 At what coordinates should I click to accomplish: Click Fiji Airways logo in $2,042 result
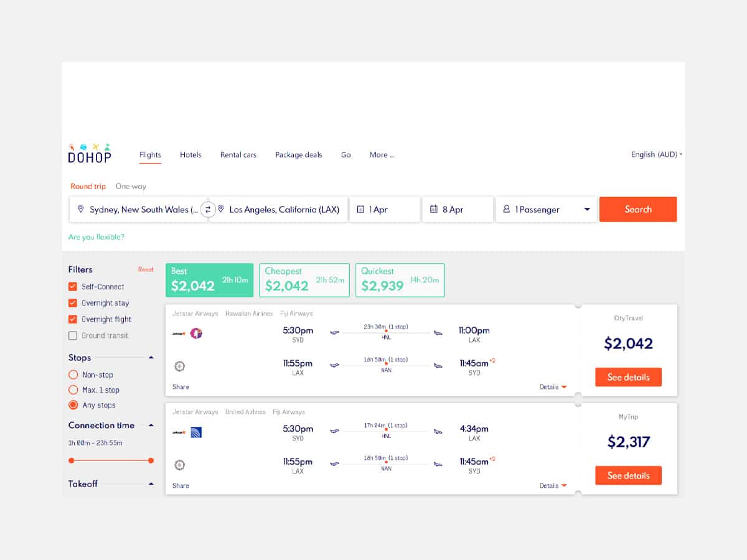click(x=179, y=366)
